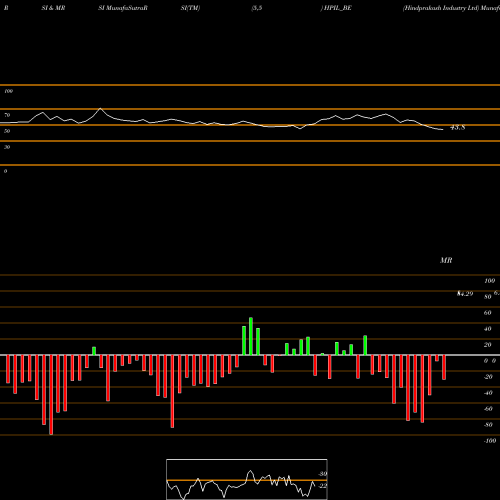This screenshot has height=500, width=500.
Task: Click the MR axis label -100
Action: [489, 441]
